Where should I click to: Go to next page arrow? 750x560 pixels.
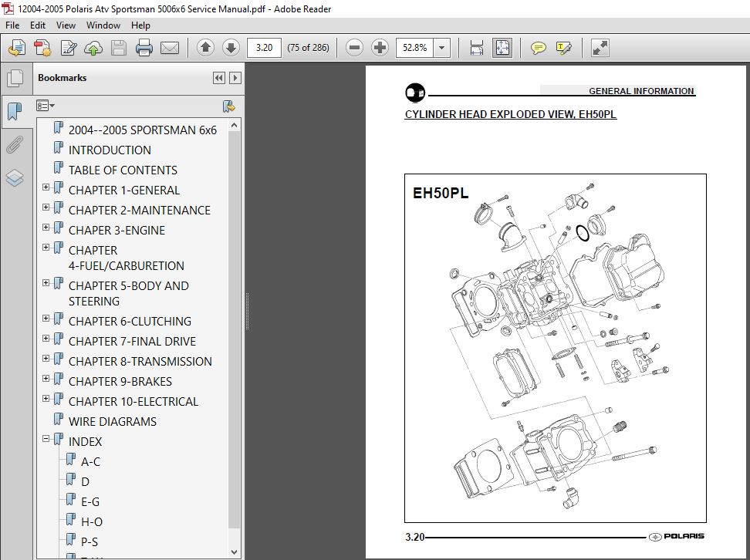tap(231, 47)
